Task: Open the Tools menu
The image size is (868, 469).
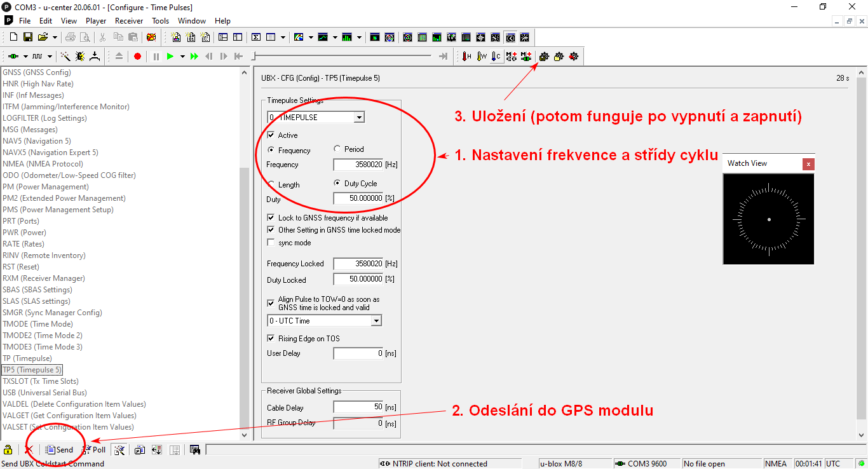Action: click(x=160, y=21)
